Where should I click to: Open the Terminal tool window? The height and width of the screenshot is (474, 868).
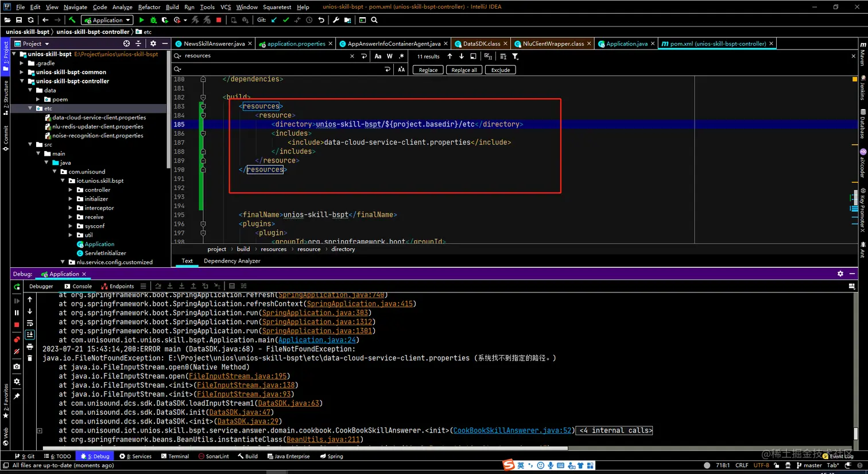click(x=175, y=456)
